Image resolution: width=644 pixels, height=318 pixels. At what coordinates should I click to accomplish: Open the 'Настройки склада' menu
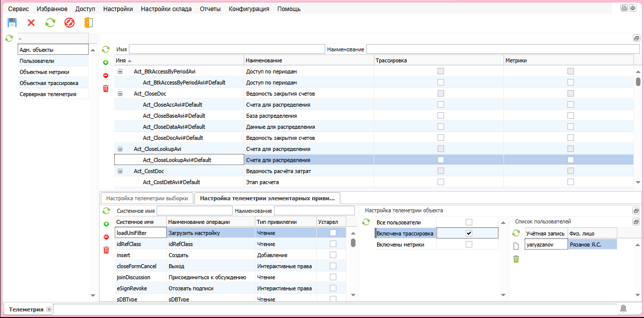point(166,9)
